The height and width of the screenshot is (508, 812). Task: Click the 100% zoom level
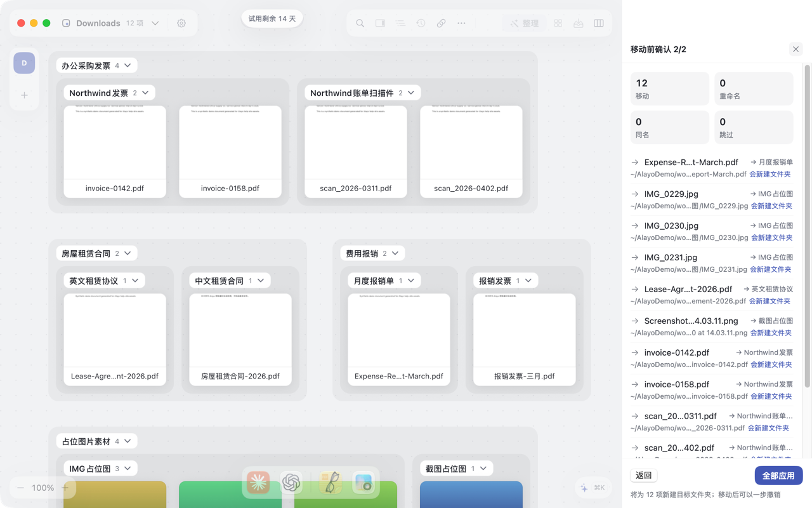(x=43, y=488)
